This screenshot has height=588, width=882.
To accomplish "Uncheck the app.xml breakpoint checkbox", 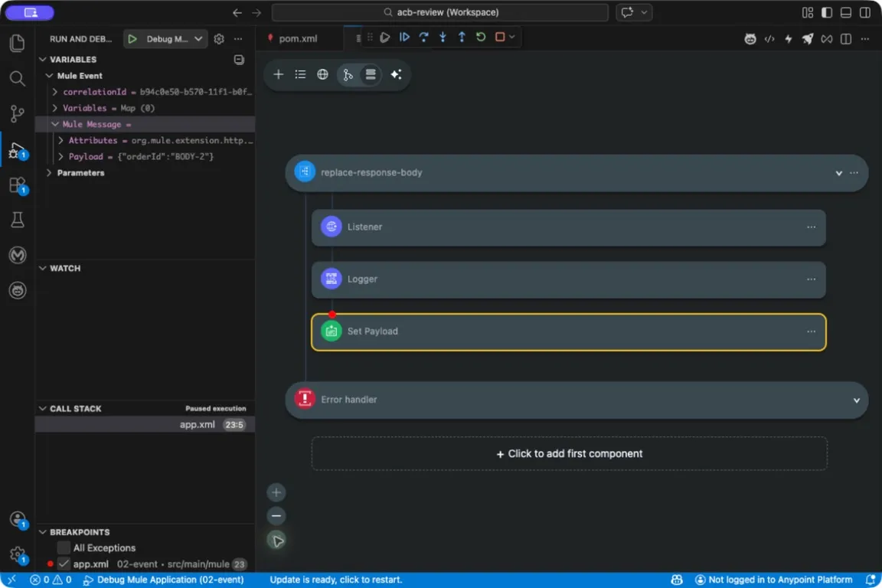I will pyautogui.click(x=64, y=563).
